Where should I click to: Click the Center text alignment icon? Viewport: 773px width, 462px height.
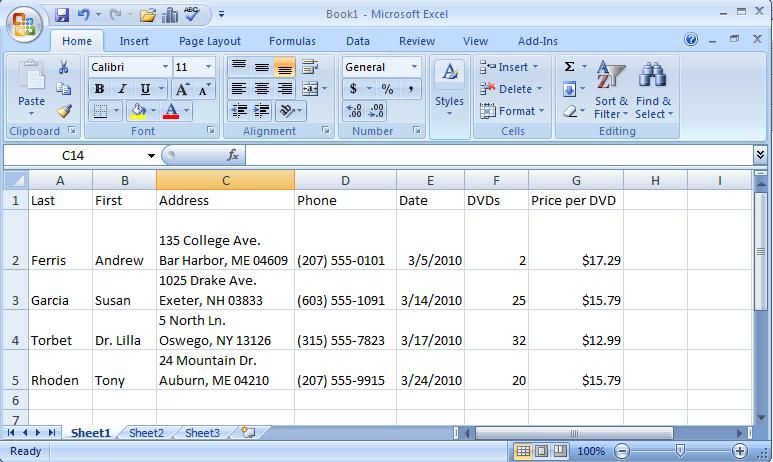[x=261, y=89]
